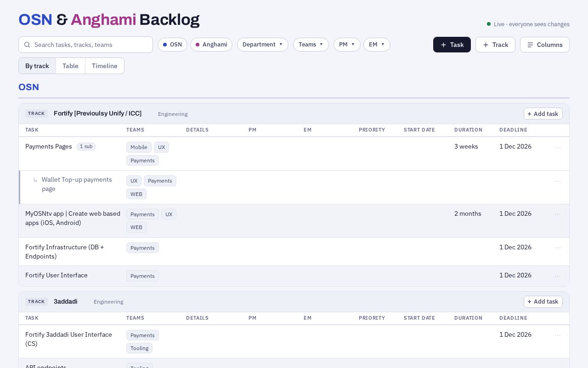Open the EM filter dropdown
Screen dimensions: 588x368
(x=377, y=45)
